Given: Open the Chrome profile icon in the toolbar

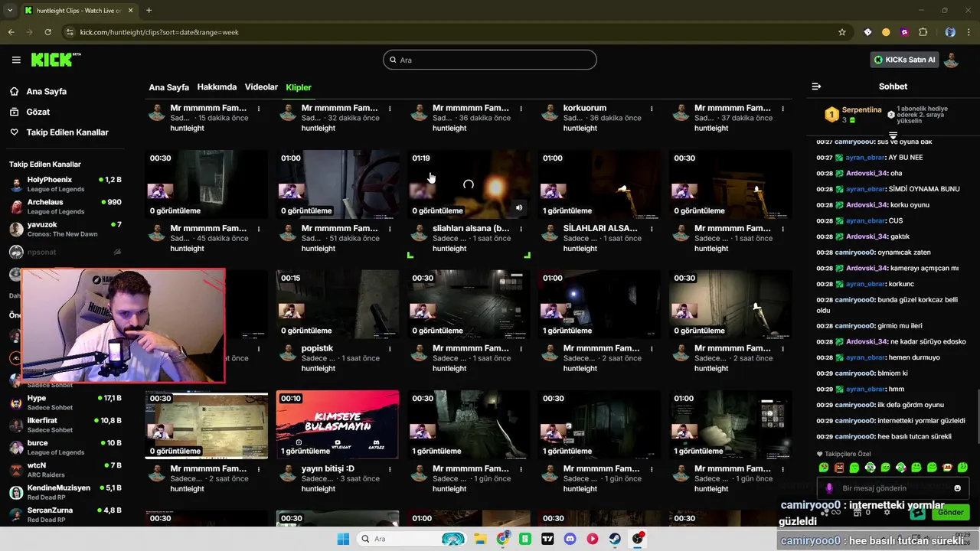Looking at the screenshot, I should 950,32.
